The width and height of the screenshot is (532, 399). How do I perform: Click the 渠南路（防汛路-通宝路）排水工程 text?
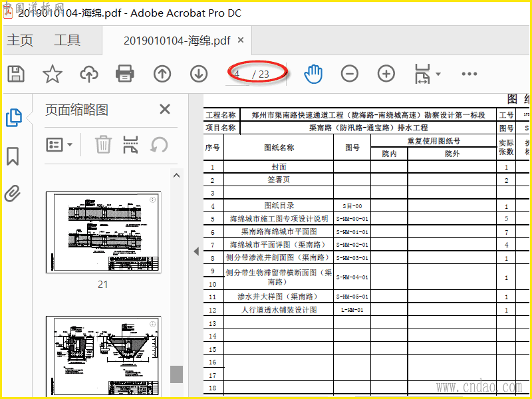point(368,128)
